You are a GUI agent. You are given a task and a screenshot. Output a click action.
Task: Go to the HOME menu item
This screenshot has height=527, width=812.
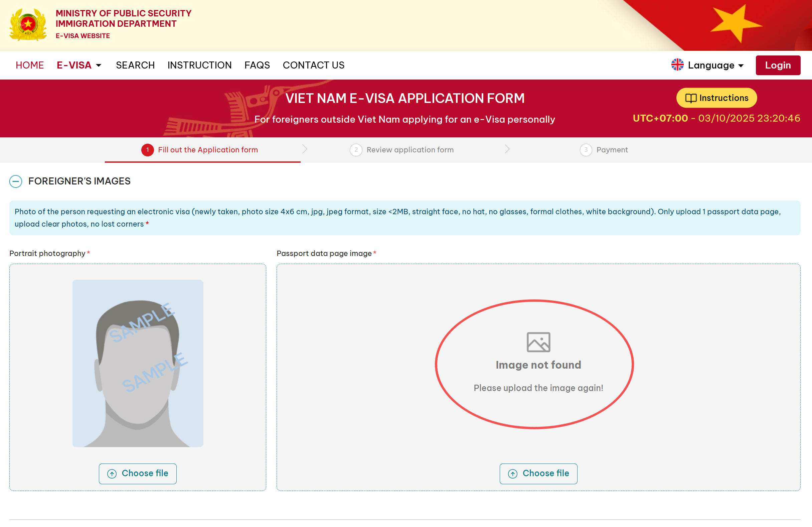(30, 65)
